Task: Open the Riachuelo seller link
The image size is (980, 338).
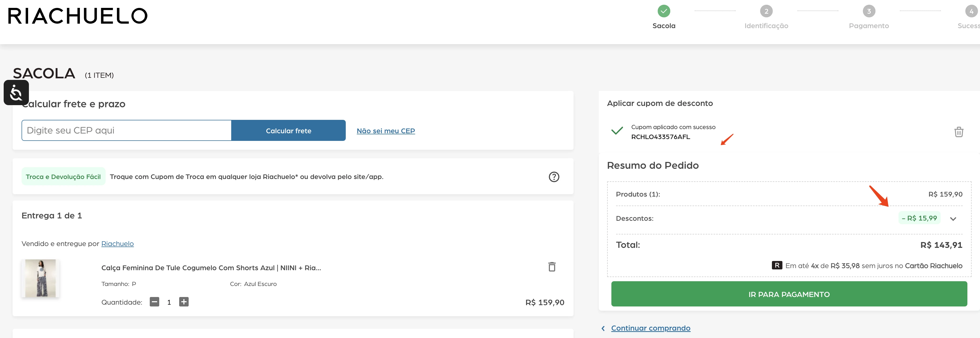Action: (117, 244)
